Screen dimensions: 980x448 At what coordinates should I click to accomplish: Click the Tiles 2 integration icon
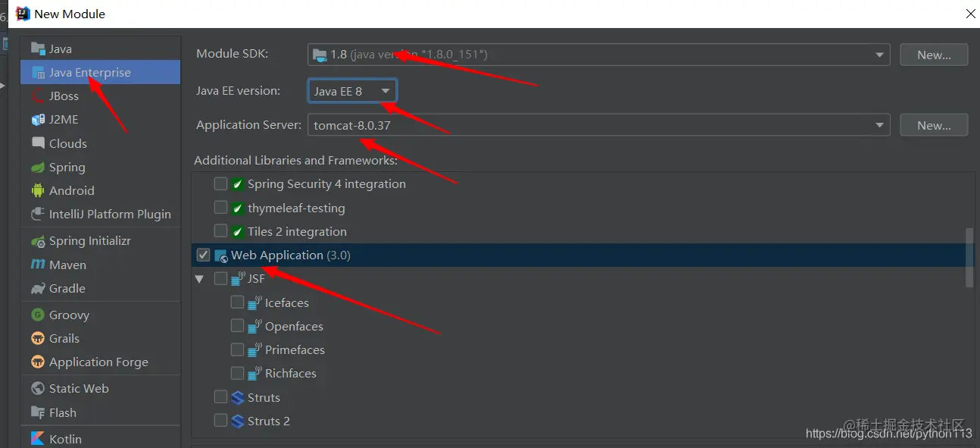[238, 231]
